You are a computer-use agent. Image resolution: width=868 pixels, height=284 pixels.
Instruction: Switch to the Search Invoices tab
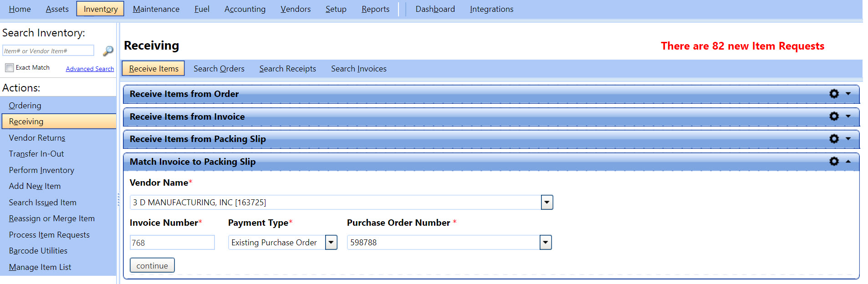[358, 69]
